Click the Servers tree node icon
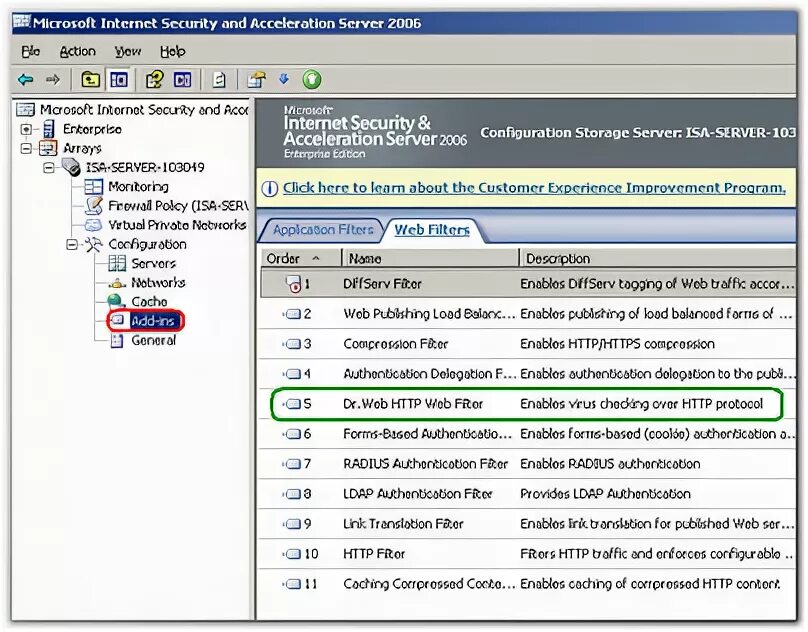 tap(117, 263)
